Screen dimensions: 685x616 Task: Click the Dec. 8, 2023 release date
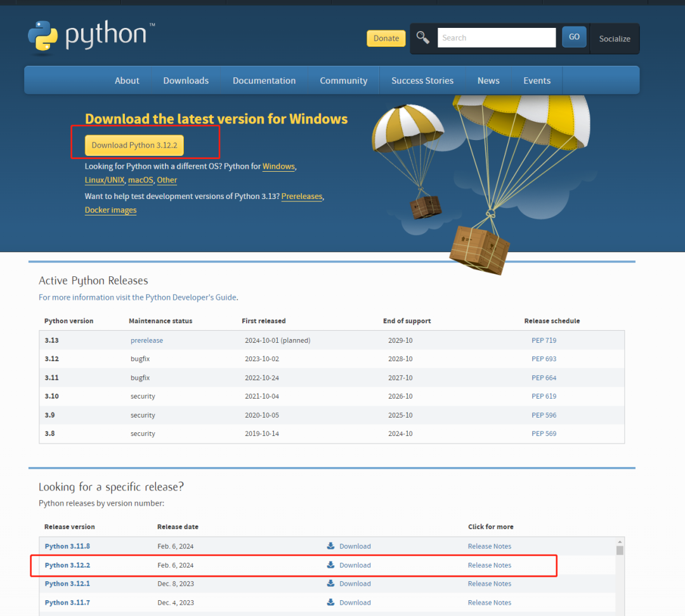pyautogui.click(x=176, y=584)
